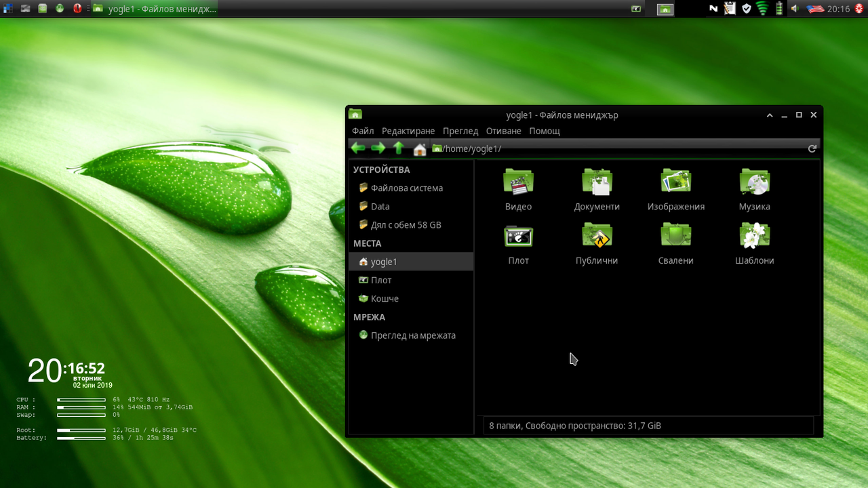This screenshot has width=868, height=488.
Task: Click the green round launcher in top panel
Action: pyautogui.click(x=60, y=8)
